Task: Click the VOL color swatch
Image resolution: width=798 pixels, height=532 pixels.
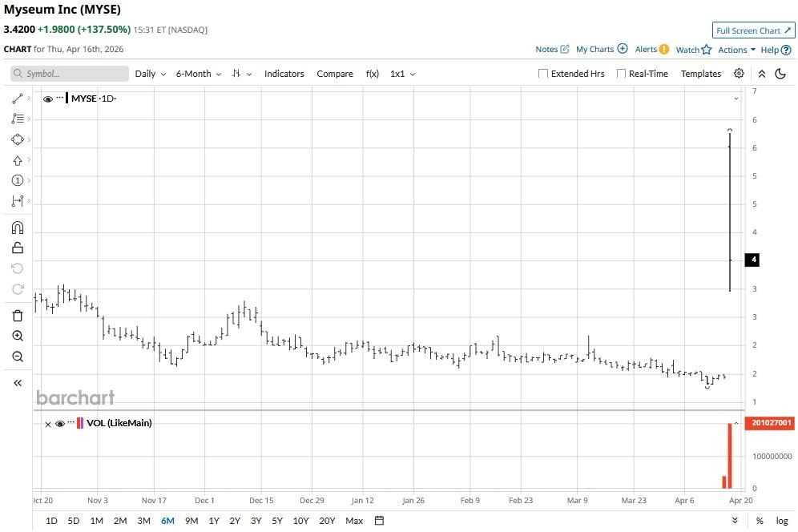Action: pos(80,423)
